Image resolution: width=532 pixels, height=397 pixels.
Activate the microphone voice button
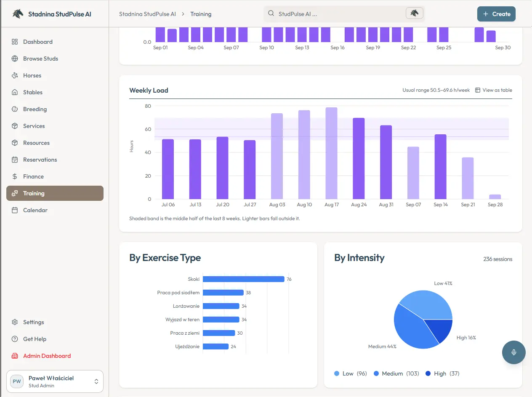[x=514, y=352]
